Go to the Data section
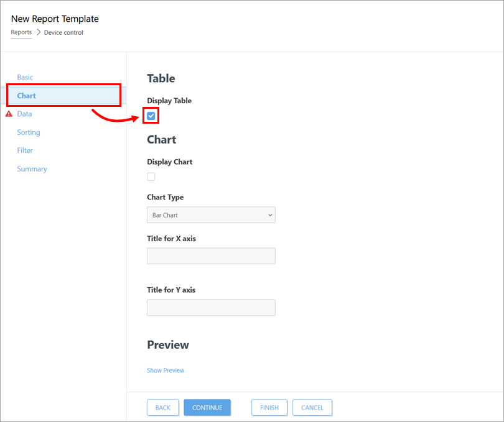Screen dimensions: 504x422 click(24, 114)
